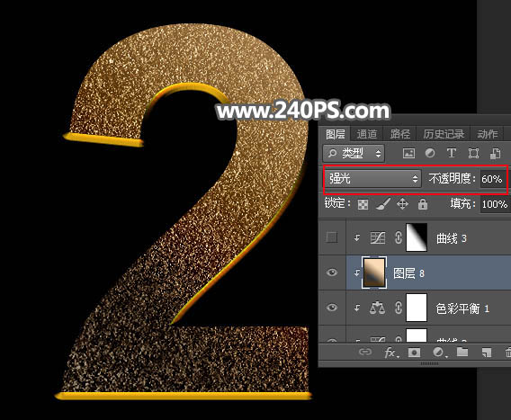Click the 填充 100% fill field
511x420 pixels.
tap(495, 204)
